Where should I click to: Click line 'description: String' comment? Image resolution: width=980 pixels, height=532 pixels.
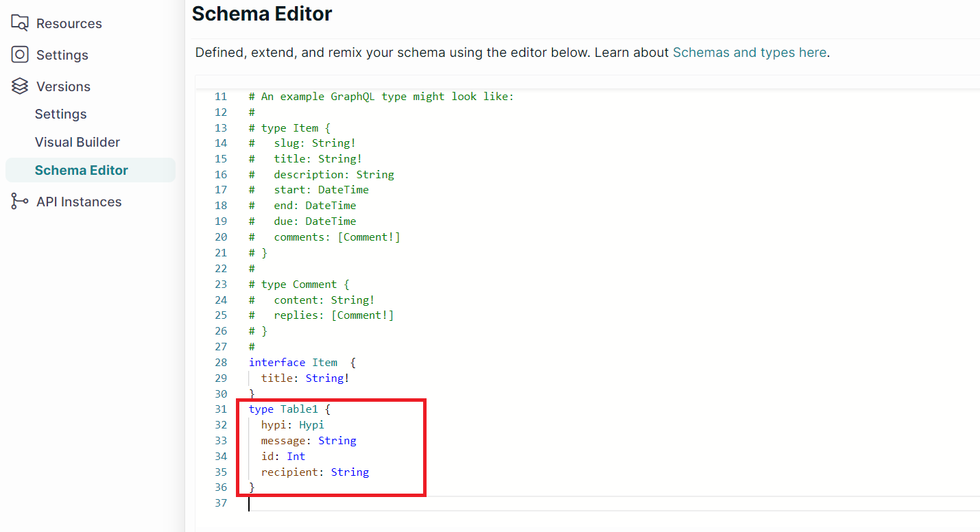(322, 174)
